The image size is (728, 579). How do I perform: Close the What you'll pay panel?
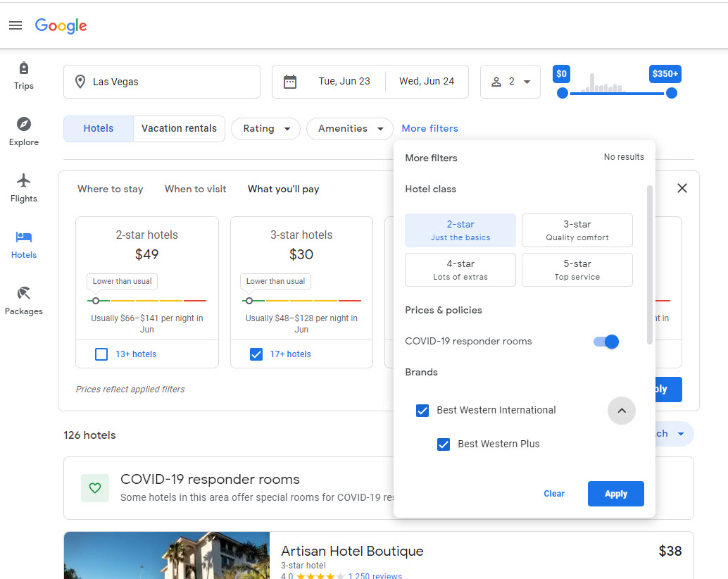(x=682, y=188)
